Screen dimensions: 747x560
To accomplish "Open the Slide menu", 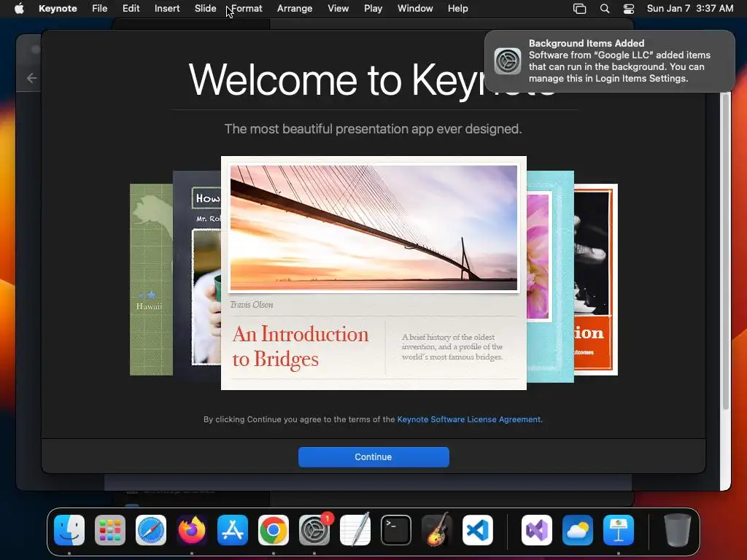I will 205,9.
